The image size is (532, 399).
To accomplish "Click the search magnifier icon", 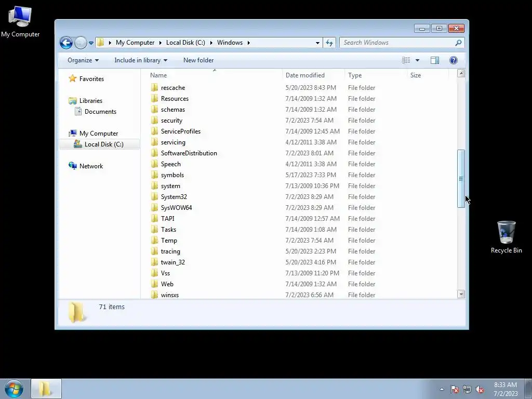I will pyautogui.click(x=458, y=43).
